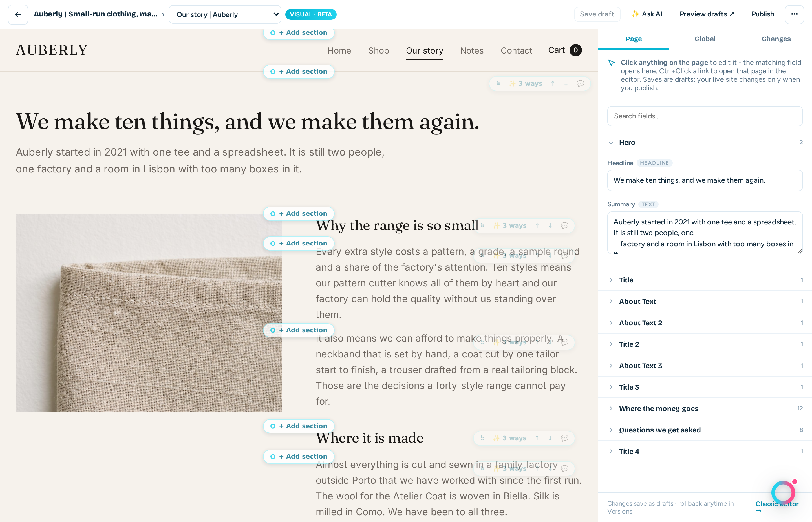Click the Cart count badge
Screen dimensions: 812x522
(575, 50)
